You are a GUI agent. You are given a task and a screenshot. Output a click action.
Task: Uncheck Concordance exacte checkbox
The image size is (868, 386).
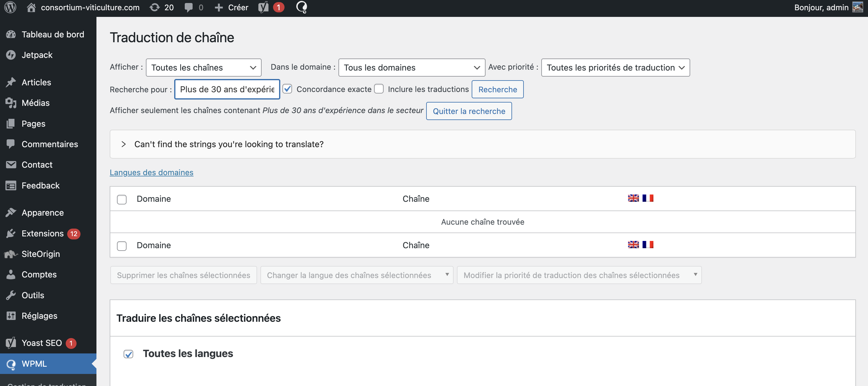pos(287,89)
